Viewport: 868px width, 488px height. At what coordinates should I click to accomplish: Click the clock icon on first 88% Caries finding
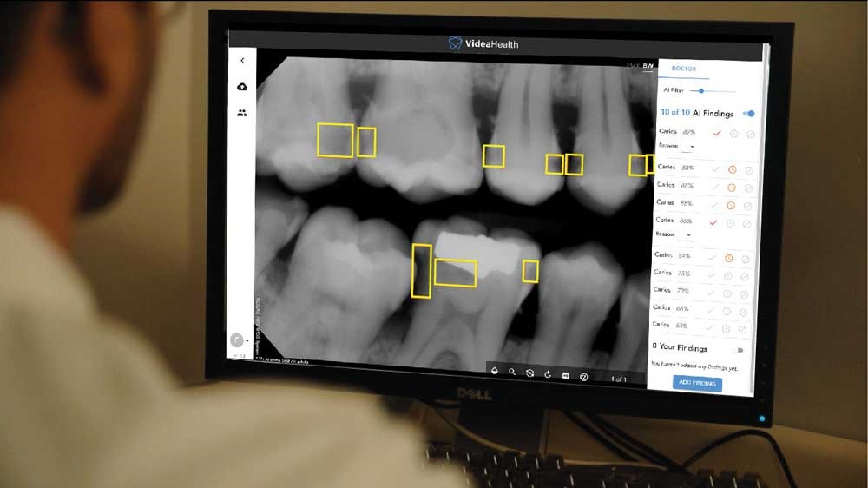click(732, 169)
